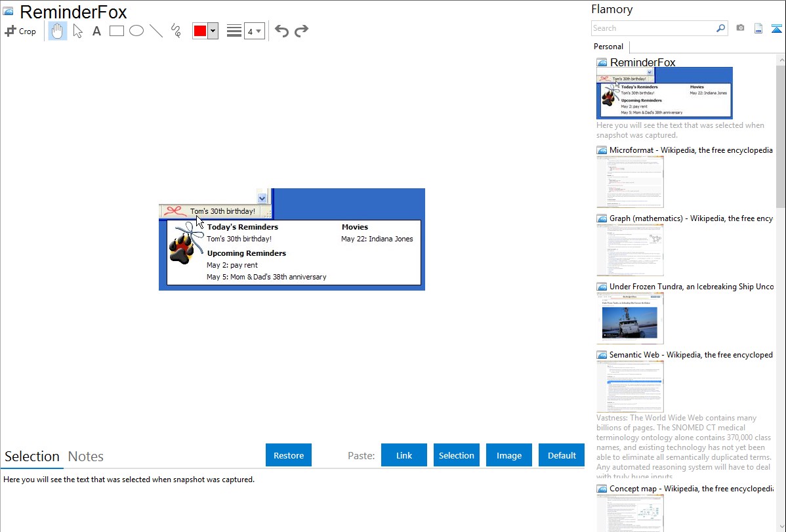The image size is (786, 532).
Task: Click the line thickness icon
Action: tap(234, 31)
